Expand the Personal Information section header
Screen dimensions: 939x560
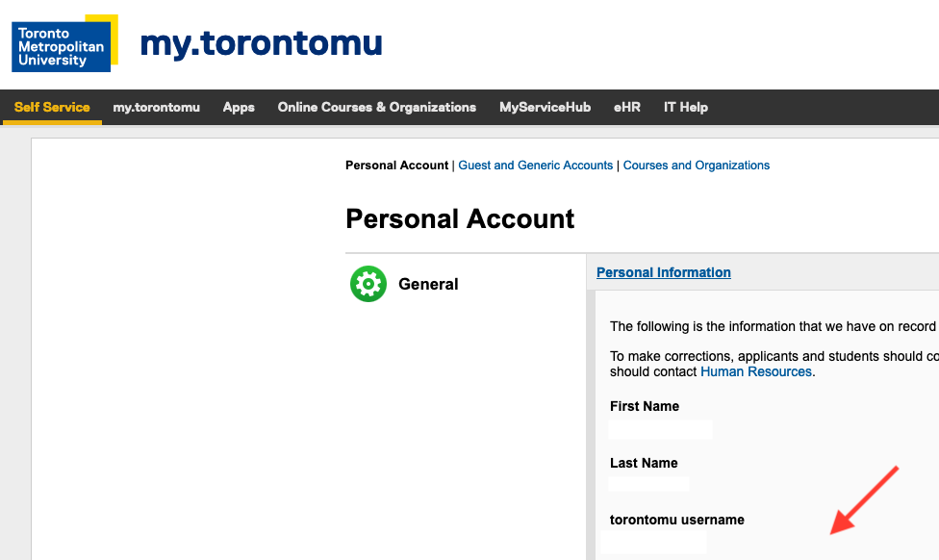click(664, 272)
